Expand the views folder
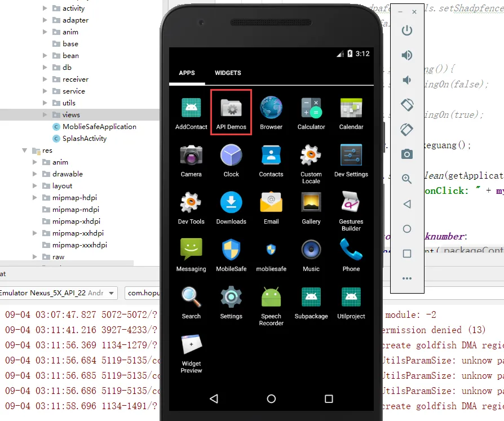Image resolution: width=504 pixels, height=421 pixels. [45, 115]
